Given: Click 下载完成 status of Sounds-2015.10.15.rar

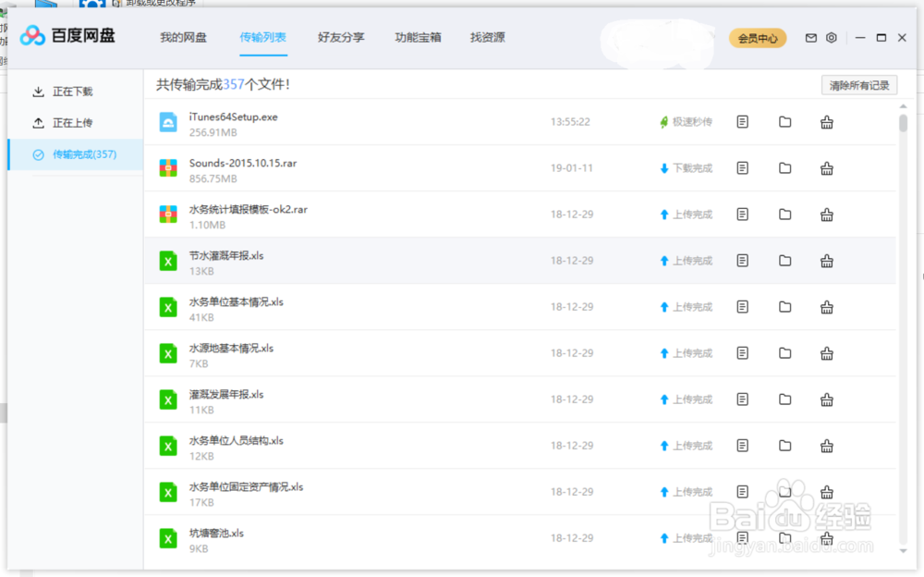Looking at the screenshot, I should pyautogui.click(x=686, y=168).
